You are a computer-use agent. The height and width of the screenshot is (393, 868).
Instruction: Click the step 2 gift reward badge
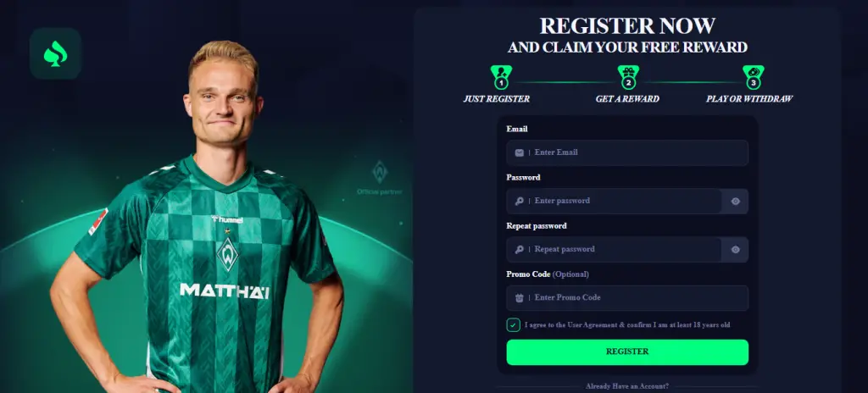[628, 77]
